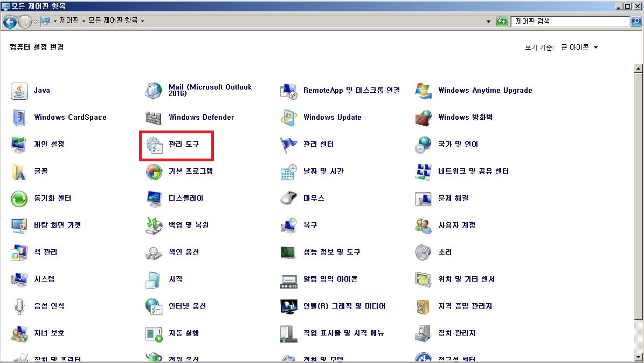Open 개인 설정 icon

pyautogui.click(x=19, y=145)
